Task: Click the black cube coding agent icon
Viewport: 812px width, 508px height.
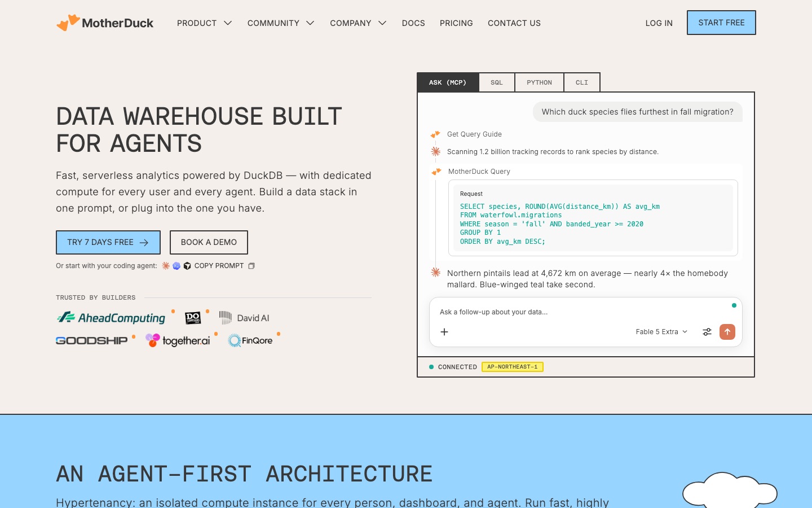Action: coord(187,266)
